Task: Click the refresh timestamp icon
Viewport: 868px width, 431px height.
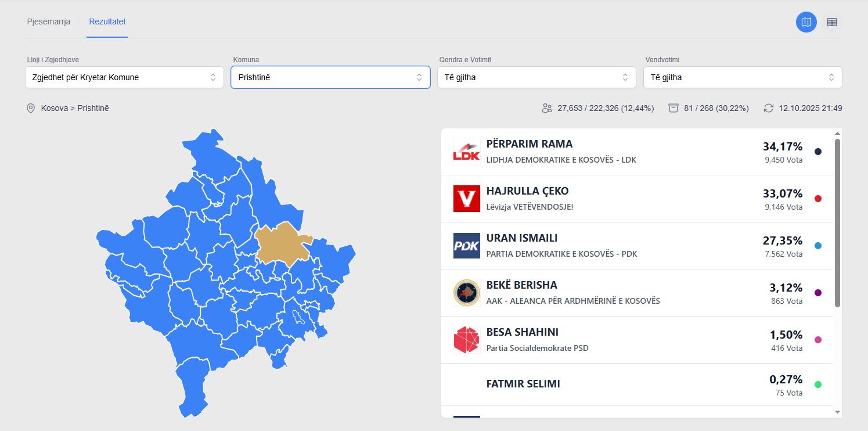Action: (x=769, y=108)
